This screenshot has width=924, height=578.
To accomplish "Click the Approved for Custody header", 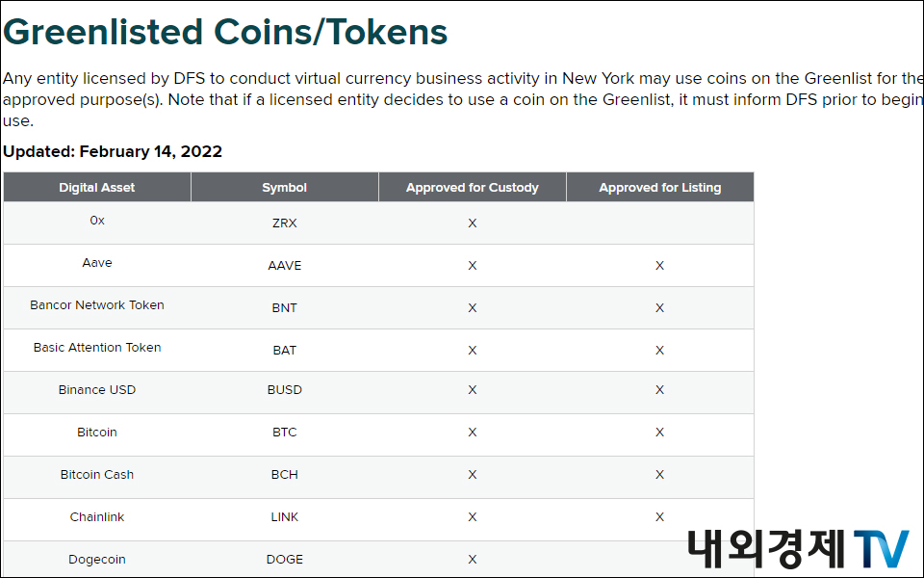I will coord(473,188).
